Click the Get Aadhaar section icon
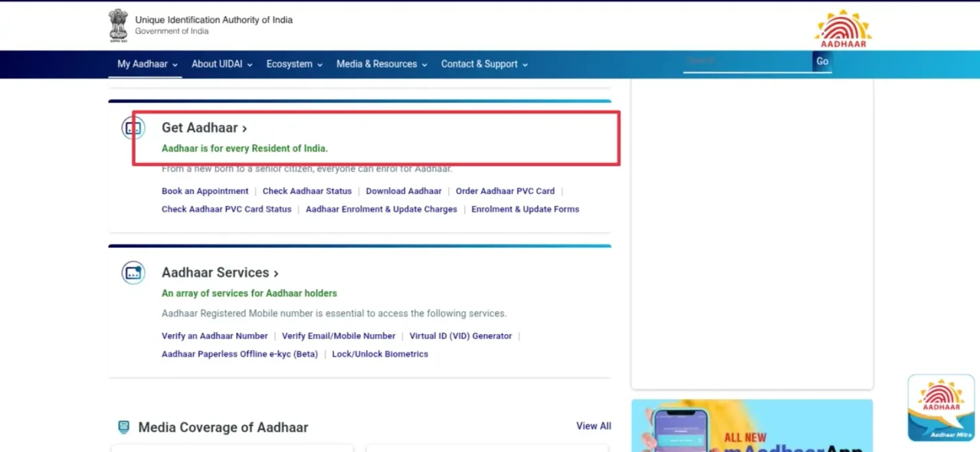980x452 pixels. click(133, 128)
